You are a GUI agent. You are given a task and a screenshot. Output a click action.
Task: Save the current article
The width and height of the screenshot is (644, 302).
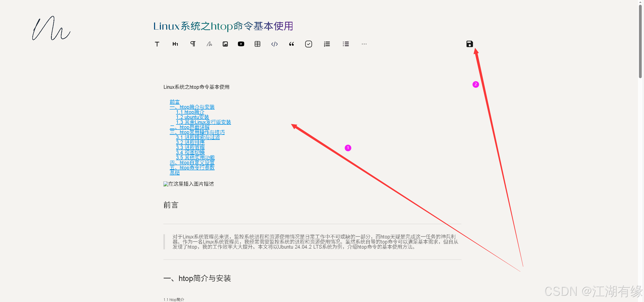[469, 44]
